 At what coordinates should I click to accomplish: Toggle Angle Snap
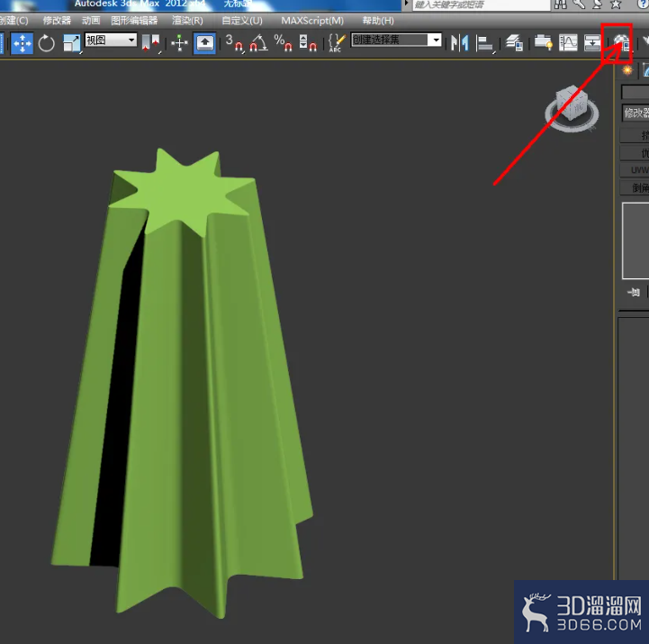pyautogui.click(x=259, y=42)
